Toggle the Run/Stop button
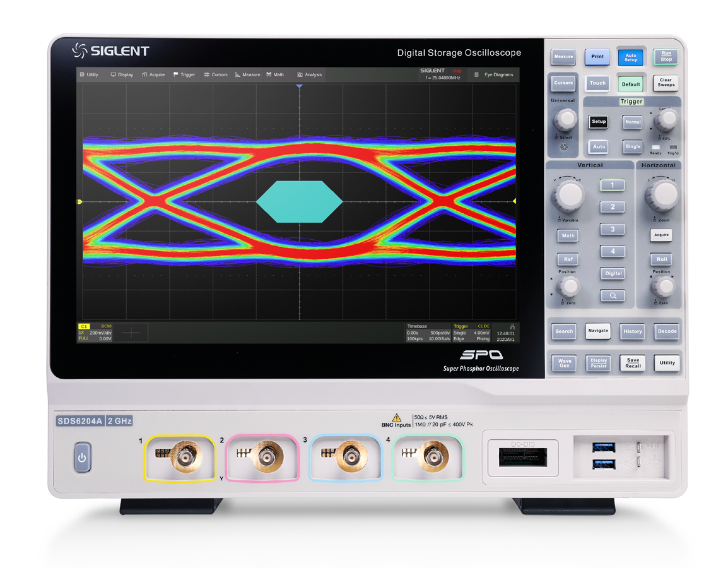728x568 pixels. (666, 57)
